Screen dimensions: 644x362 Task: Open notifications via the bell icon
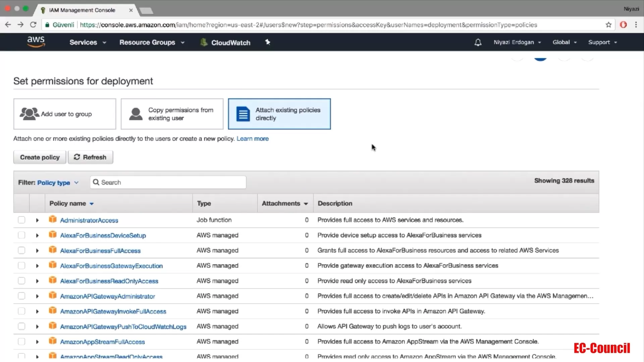(478, 42)
